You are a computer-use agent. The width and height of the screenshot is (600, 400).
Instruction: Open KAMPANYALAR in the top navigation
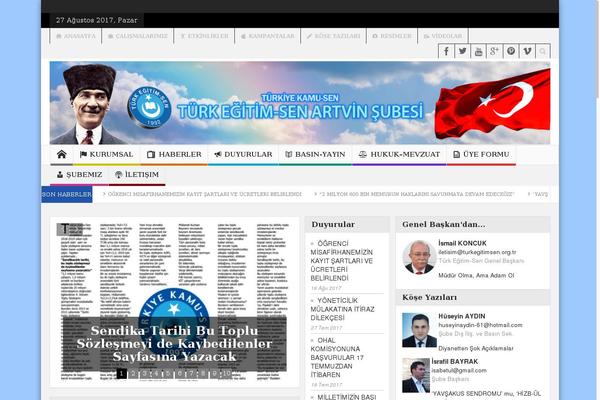[x=268, y=36]
